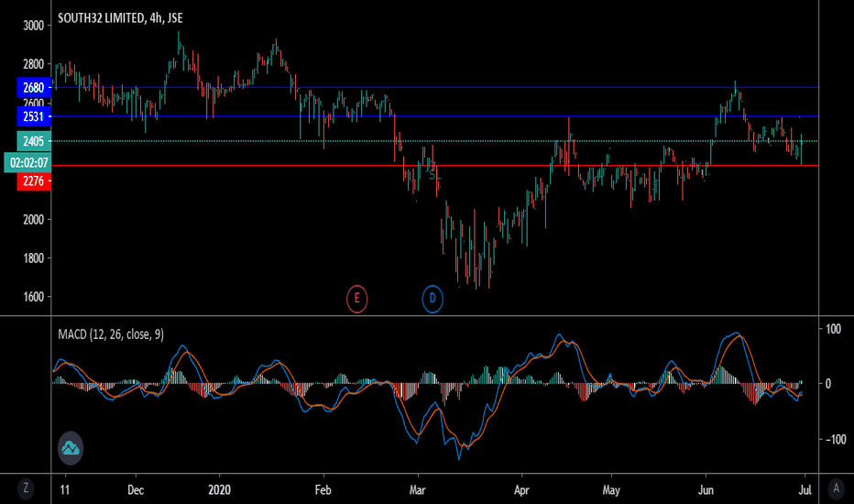Viewport: 854px width, 504px height.
Task: Select the 2531 blue price label
Action: click(34, 116)
